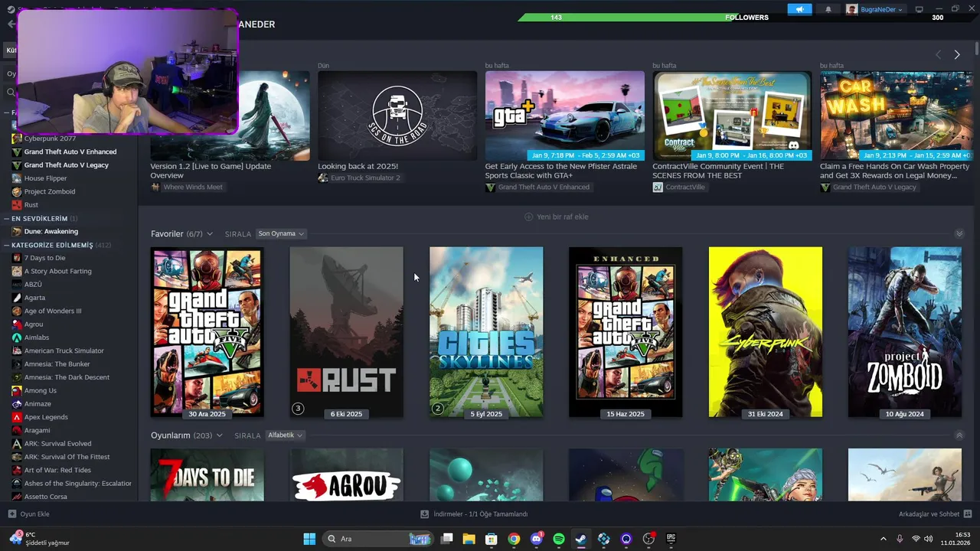The height and width of the screenshot is (551, 980).
Task: Select Assetto Corsa in sidebar
Action: (45, 497)
